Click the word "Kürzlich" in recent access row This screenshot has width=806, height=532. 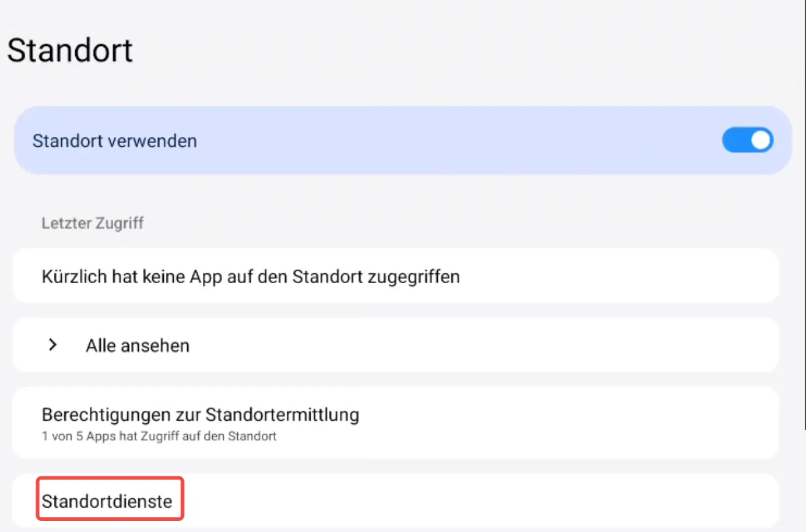[x=75, y=276]
